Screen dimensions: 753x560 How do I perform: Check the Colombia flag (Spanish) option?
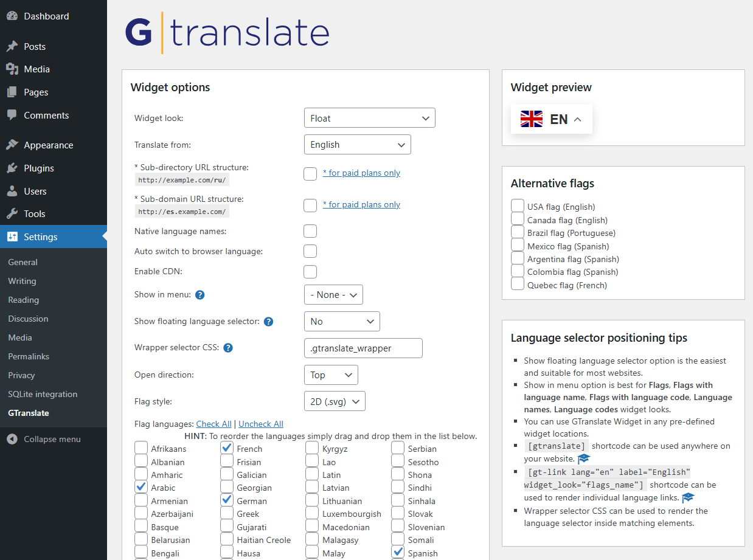point(518,271)
